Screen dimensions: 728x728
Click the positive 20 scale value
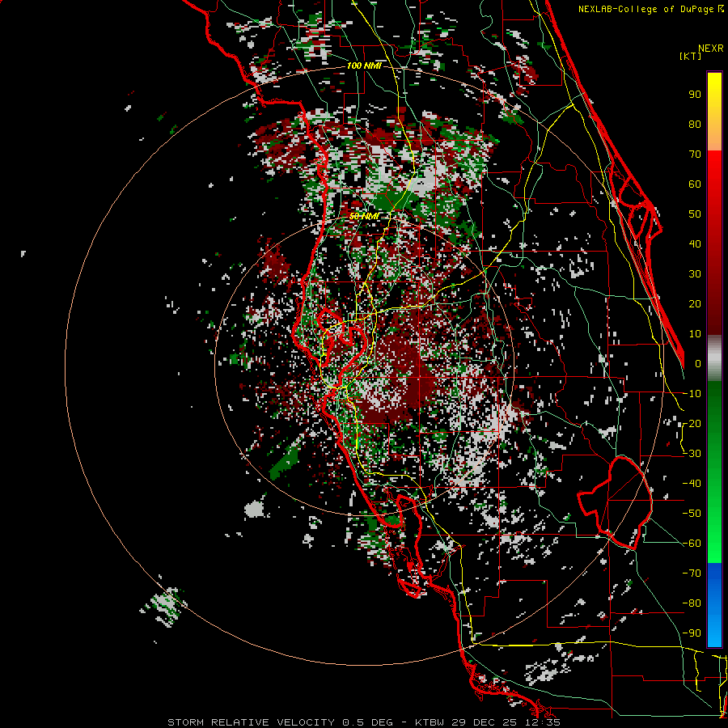point(695,304)
